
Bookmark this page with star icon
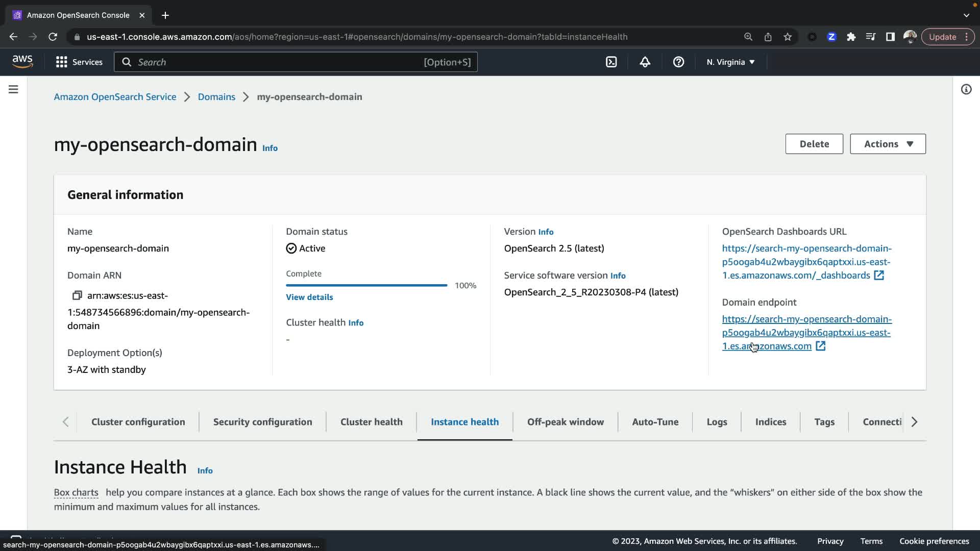[788, 37]
